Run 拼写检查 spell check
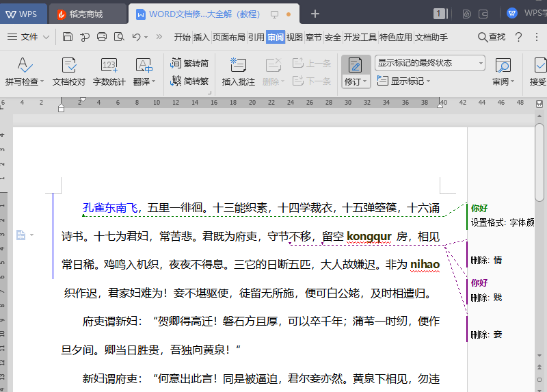 point(24,72)
